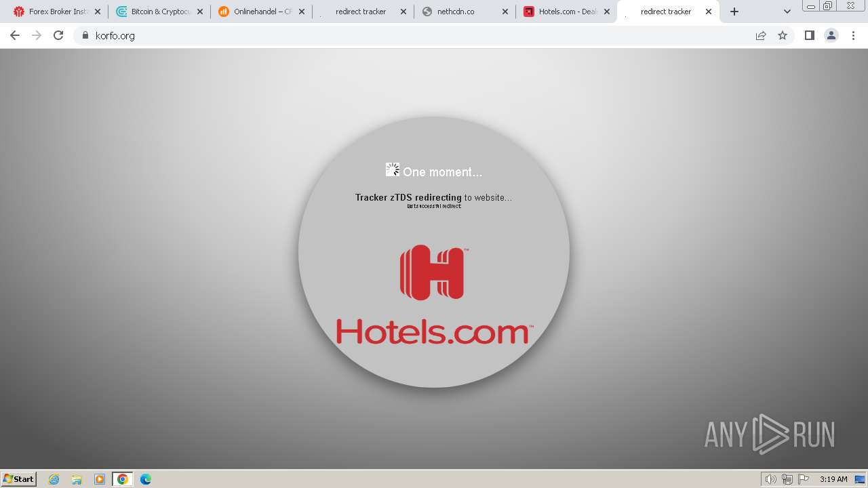Close the Forex Broker tab
868x488 pixels.
point(98,12)
